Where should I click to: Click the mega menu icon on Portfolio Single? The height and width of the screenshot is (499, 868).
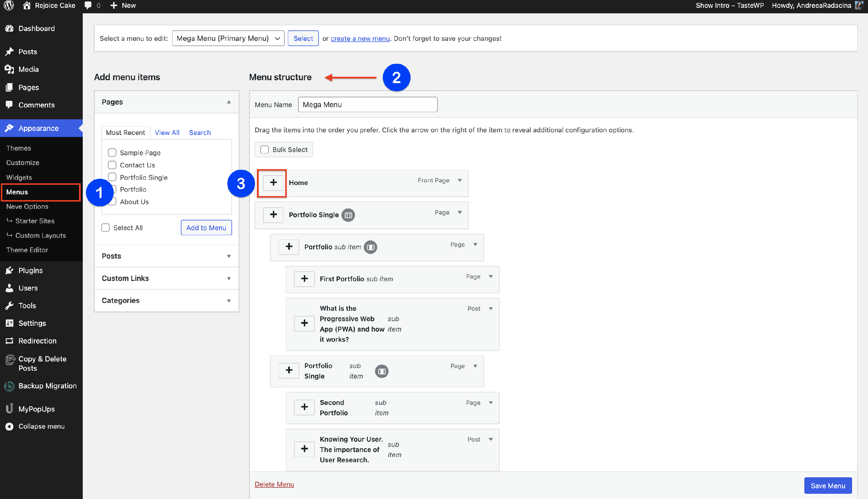coord(348,215)
